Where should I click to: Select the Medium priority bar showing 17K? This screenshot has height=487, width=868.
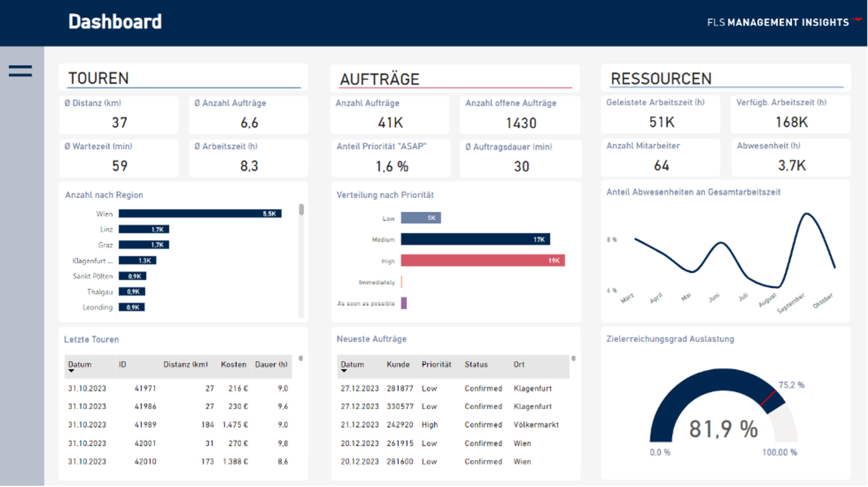coord(475,240)
